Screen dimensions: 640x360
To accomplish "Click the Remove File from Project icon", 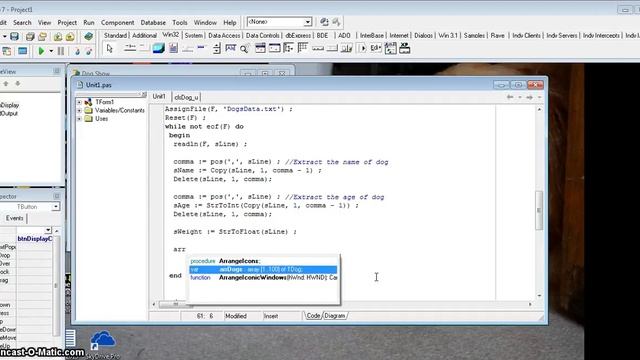I will click(x=70, y=37).
